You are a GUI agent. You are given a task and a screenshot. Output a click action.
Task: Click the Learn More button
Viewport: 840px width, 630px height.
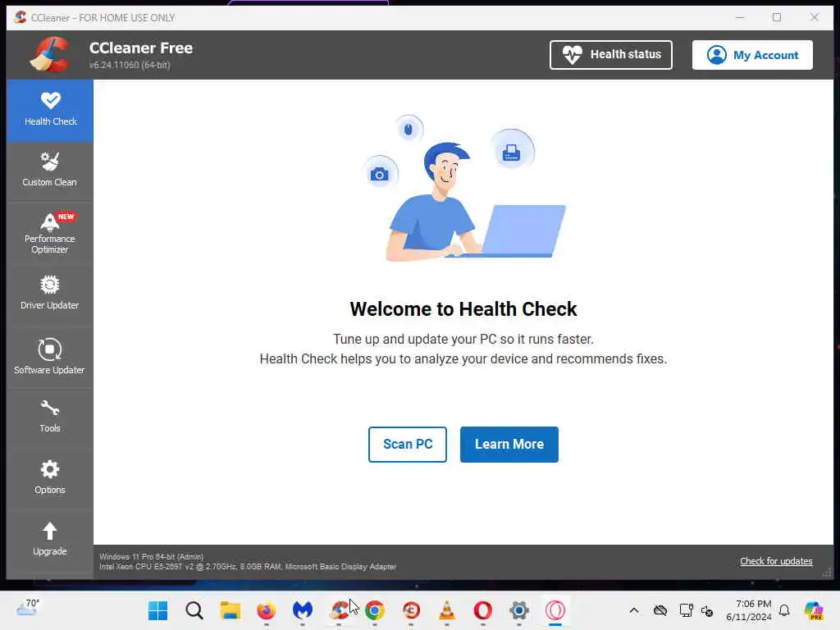509,444
